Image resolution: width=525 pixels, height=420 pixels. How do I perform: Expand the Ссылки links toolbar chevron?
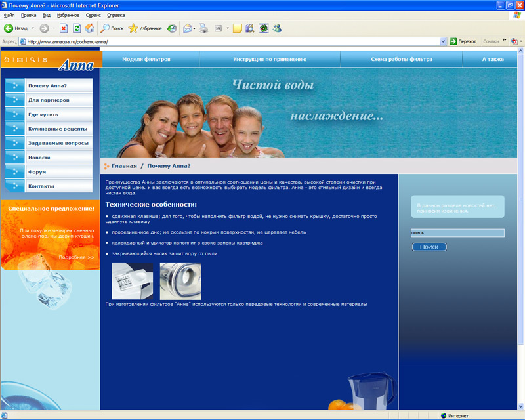tap(504, 40)
